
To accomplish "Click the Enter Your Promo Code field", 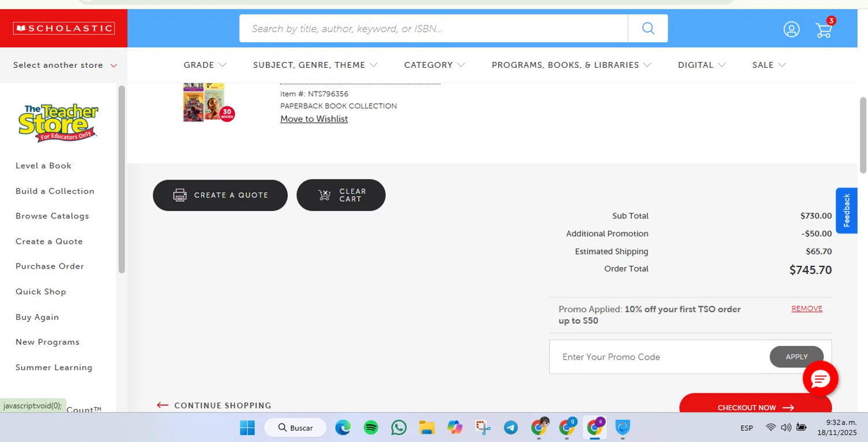I will pos(660,357).
